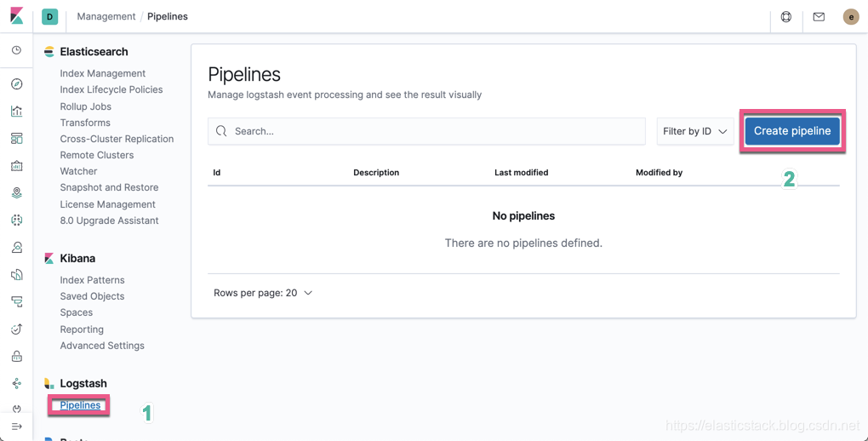Viewport: 868px width, 441px height.
Task: Open the Watcher link
Action: 78,171
